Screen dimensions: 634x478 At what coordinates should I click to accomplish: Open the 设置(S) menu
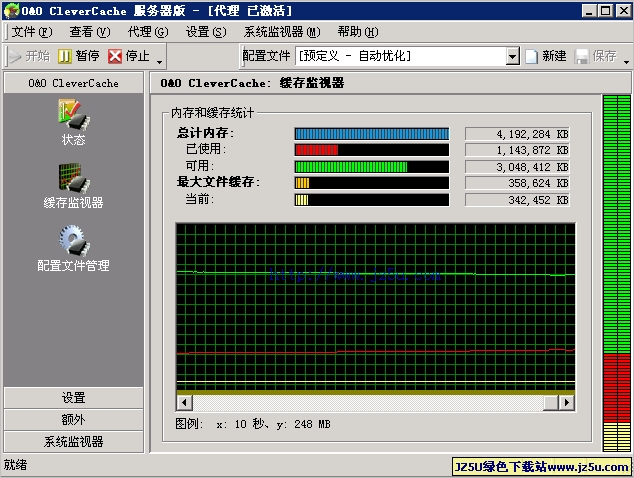click(x=206, y=32)
